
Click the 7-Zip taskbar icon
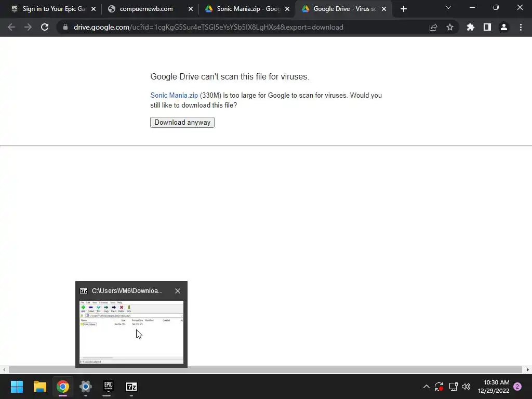[131, 387]
